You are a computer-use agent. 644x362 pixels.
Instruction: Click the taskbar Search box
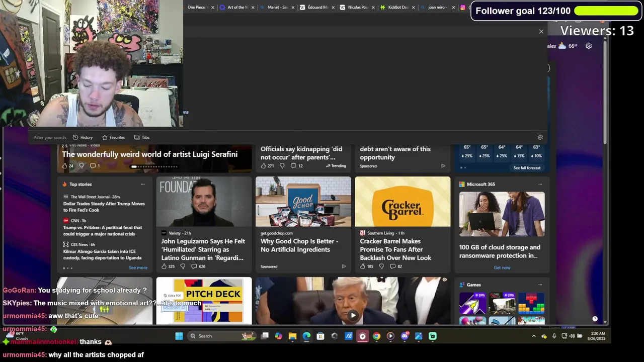222,336
